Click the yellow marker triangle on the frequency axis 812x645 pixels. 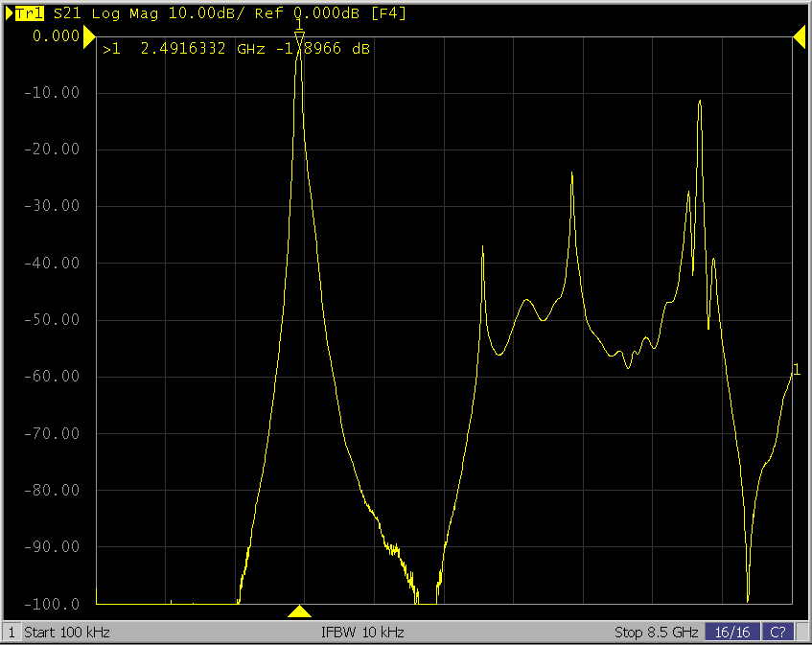coord(300,611)
